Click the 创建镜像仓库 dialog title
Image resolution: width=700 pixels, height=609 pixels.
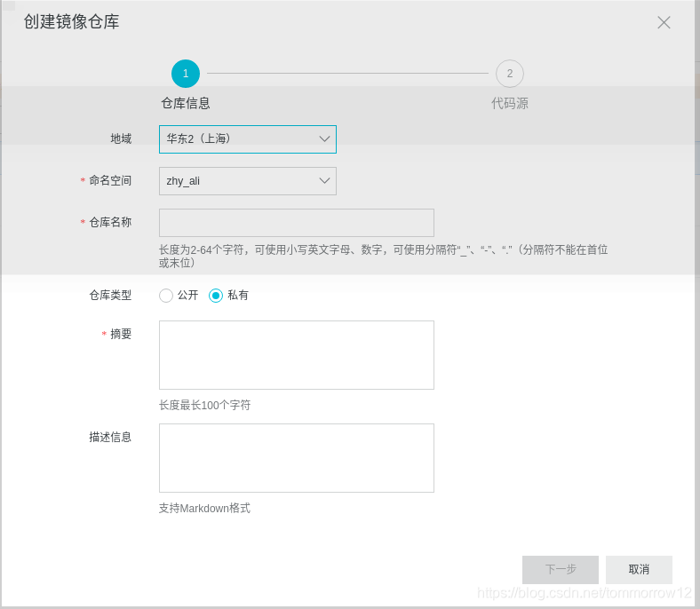point(71,22)
